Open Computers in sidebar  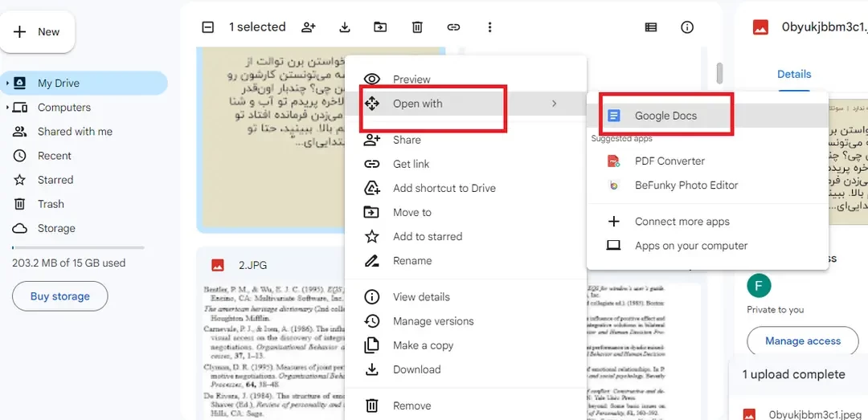pos(64,108)
